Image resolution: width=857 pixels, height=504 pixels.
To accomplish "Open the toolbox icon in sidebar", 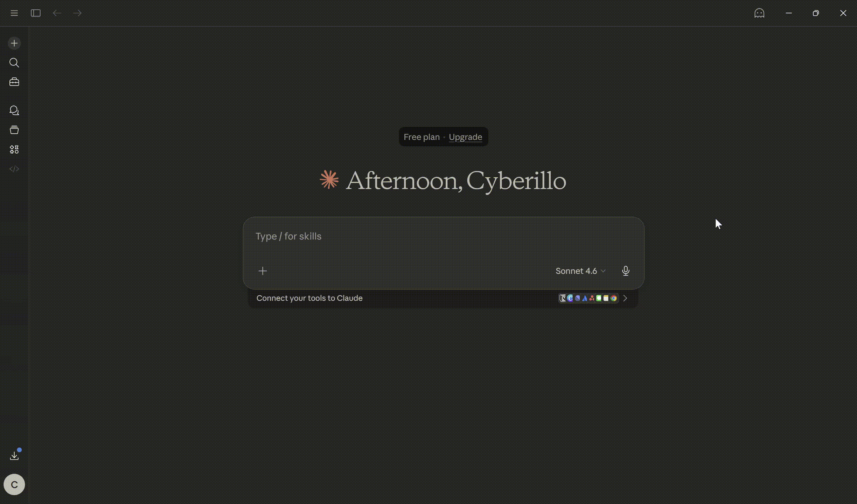I will 14,82.
